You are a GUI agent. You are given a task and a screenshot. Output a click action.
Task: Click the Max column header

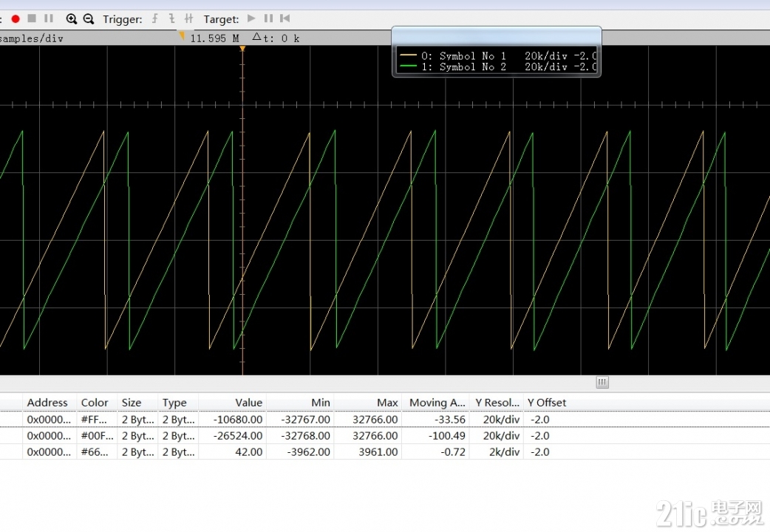pos(368,402)
